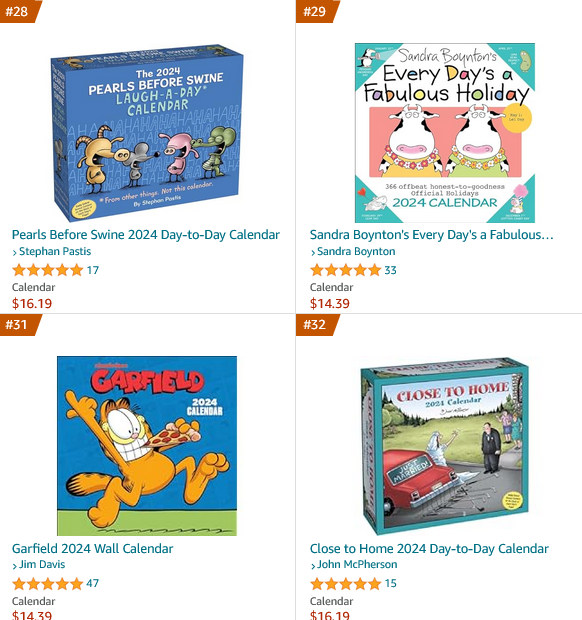Click the Pearls Before Swine 2024 title link
Image resolution: width=582 pixels, height=620 pixels.
(146, 234)
